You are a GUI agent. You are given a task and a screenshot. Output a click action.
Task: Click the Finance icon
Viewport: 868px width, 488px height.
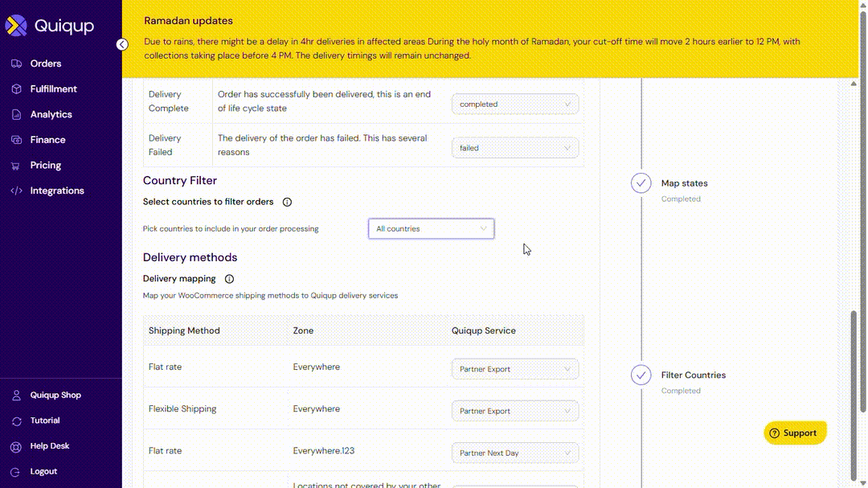[x=16, y=140]
